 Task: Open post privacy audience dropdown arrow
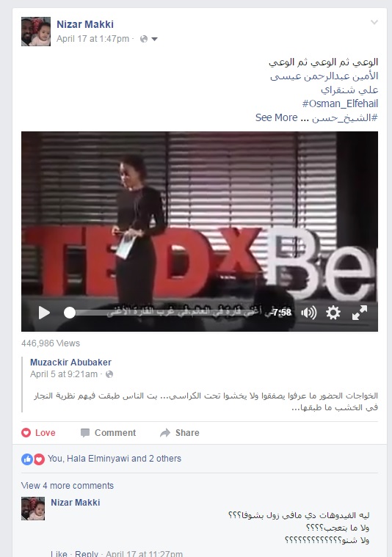tap(154, 39)
